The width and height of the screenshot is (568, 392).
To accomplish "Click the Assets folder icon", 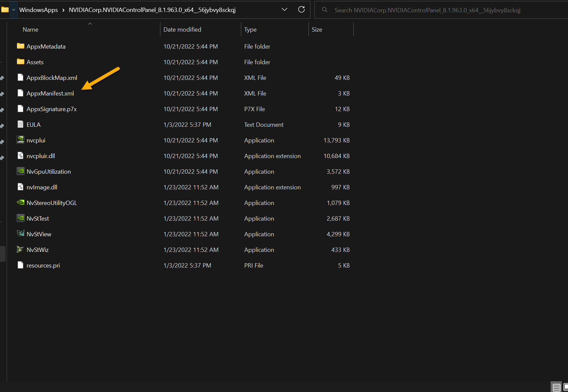I will tap(21, 62).
